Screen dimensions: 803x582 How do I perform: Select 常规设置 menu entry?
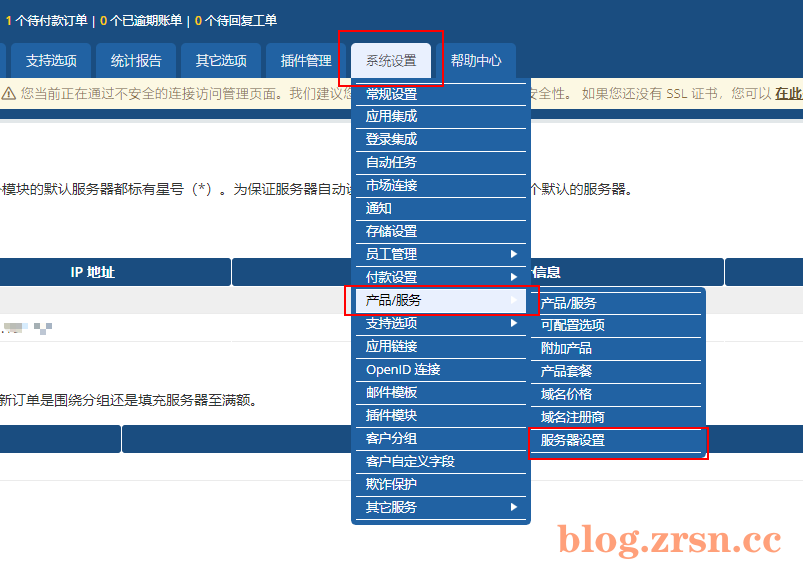point(441,94)
